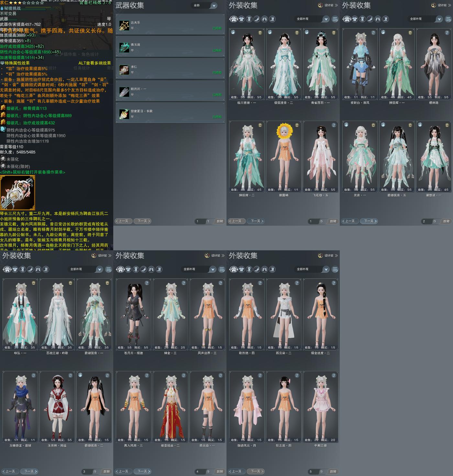The width and height of the screenshot is (453, 476).
Task: Click 上一页 in the weapon collection panel
Action: point(123,221)
